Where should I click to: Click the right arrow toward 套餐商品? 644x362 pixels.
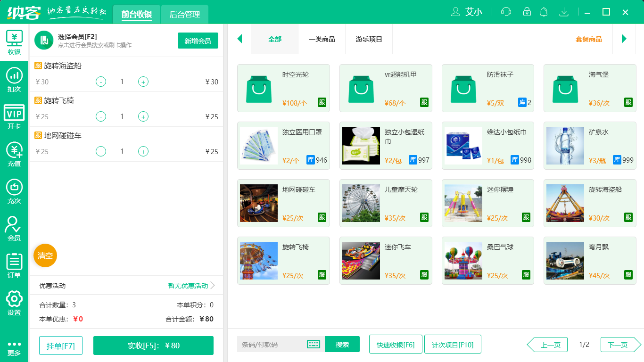(x=625, y=39)
